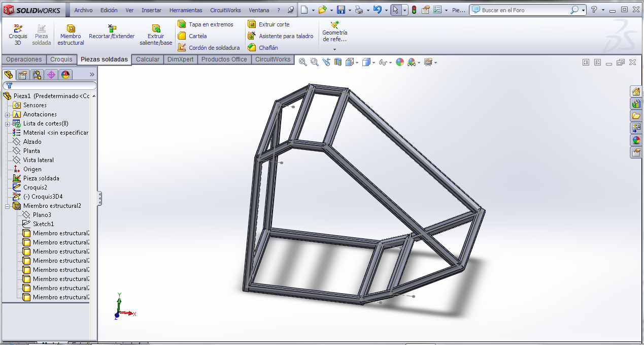Create a Cordón de soldadura weld bead
The height and width of the screenshot is (345, 644).
pos(209,48)
